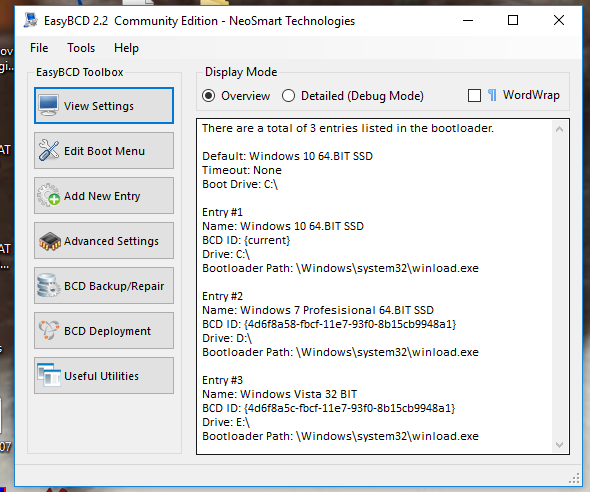This screenshot has width=590, height=492.
Task: Click 'BCD ID: {current}' text
Action: tap(246, 240)
